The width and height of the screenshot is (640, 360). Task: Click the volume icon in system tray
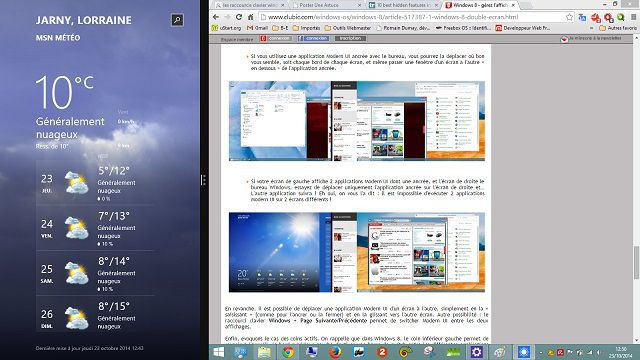pos(598,352)
